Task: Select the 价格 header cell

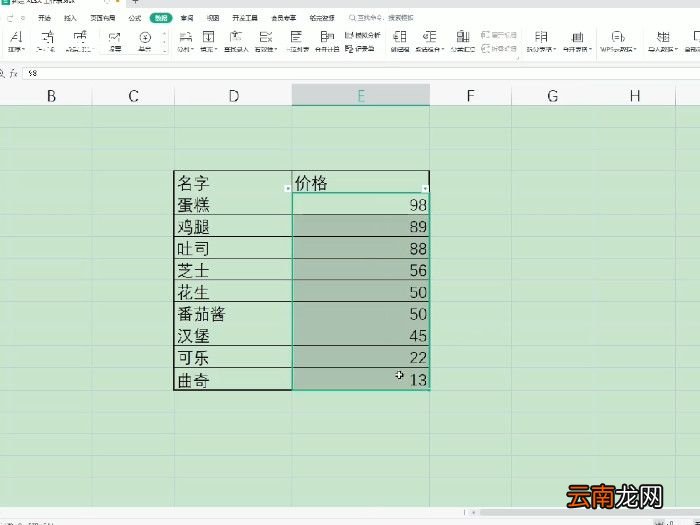Action: pos(361,182)
